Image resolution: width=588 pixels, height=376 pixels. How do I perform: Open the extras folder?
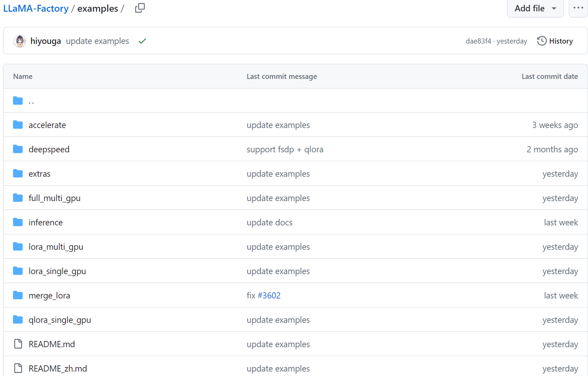(40, 174)
